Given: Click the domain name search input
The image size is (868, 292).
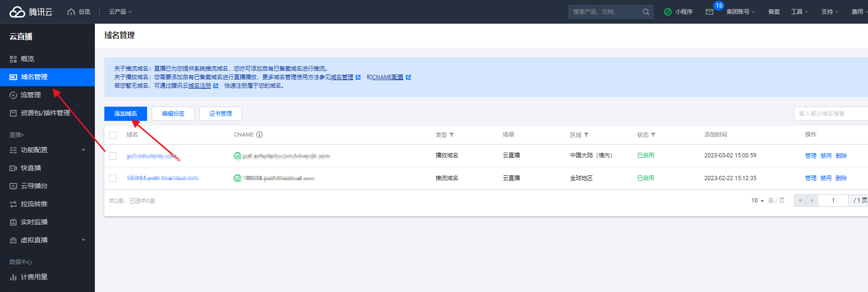Looking at the screenshot, I should tap(831, 114).
